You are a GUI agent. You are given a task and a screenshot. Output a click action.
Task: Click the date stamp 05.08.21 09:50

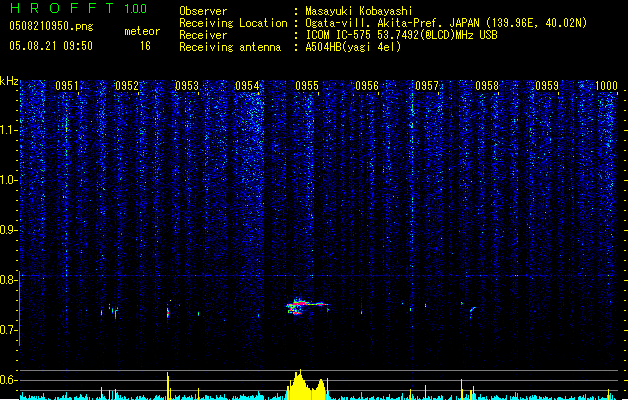tap(51, 46)
